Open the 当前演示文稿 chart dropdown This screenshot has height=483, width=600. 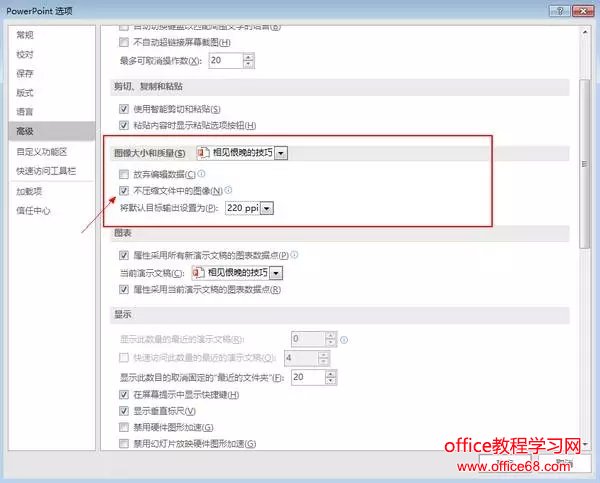click(x=276, y=273)
